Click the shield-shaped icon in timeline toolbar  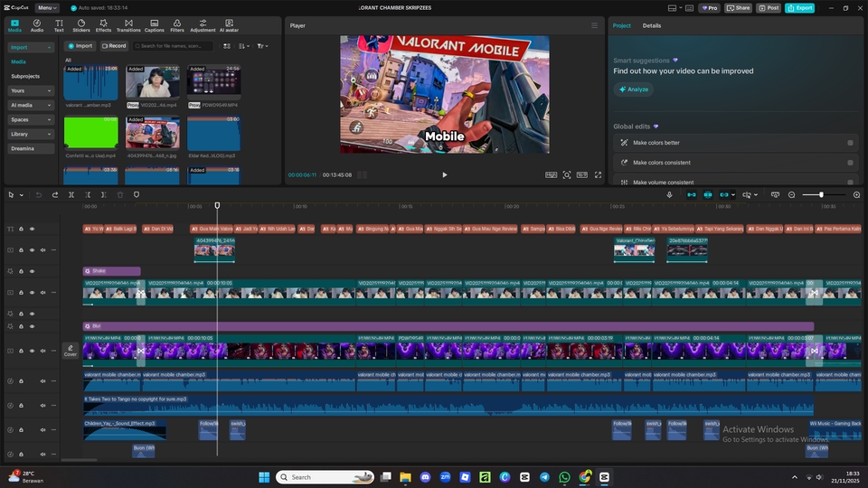(137, 195)
